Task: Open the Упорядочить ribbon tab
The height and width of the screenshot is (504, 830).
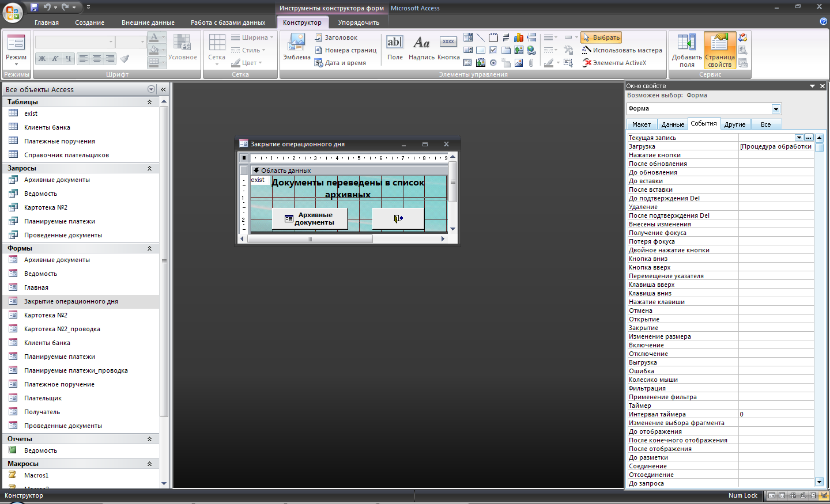Action: pyautogui.click(x=359, y=22)
